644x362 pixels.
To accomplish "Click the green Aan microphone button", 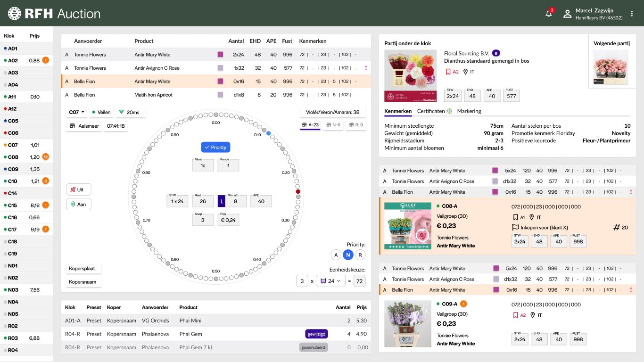I will [x=78, y=205].
